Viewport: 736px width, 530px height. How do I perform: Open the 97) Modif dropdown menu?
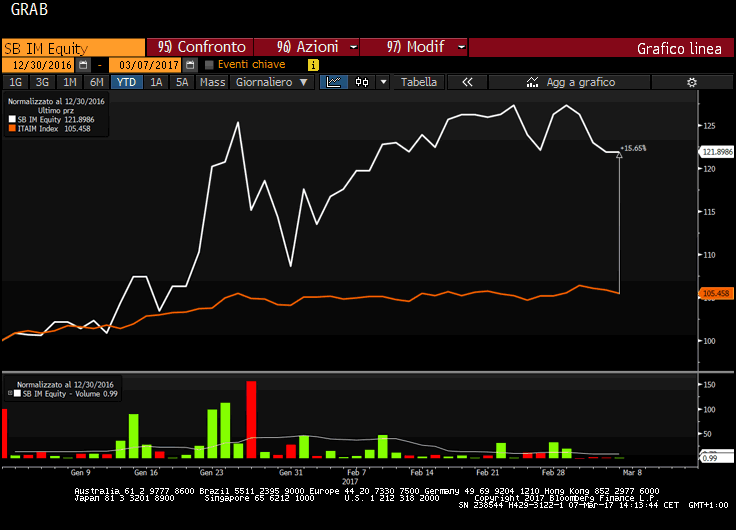(412, 47)
